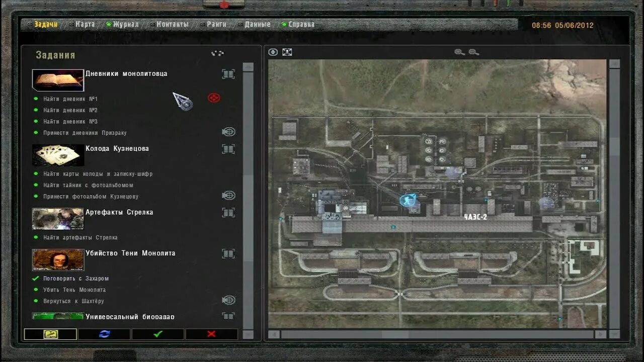Click the map horizontal scrollbar thumb

pos(395,334)
